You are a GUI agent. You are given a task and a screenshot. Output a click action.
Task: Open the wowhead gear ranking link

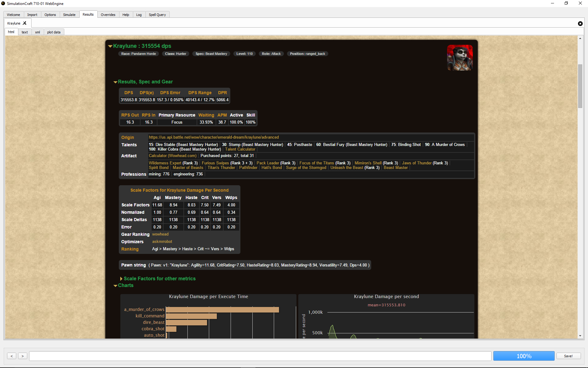coord(160,234)
